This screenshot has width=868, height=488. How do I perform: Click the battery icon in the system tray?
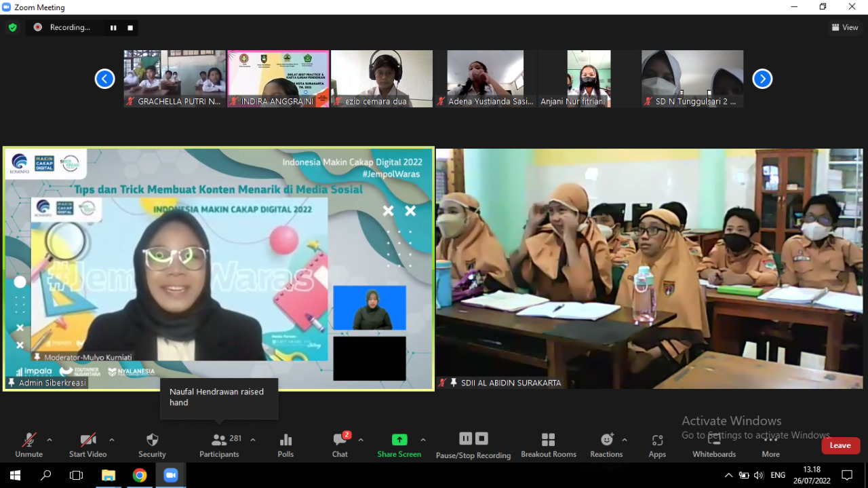744,475
